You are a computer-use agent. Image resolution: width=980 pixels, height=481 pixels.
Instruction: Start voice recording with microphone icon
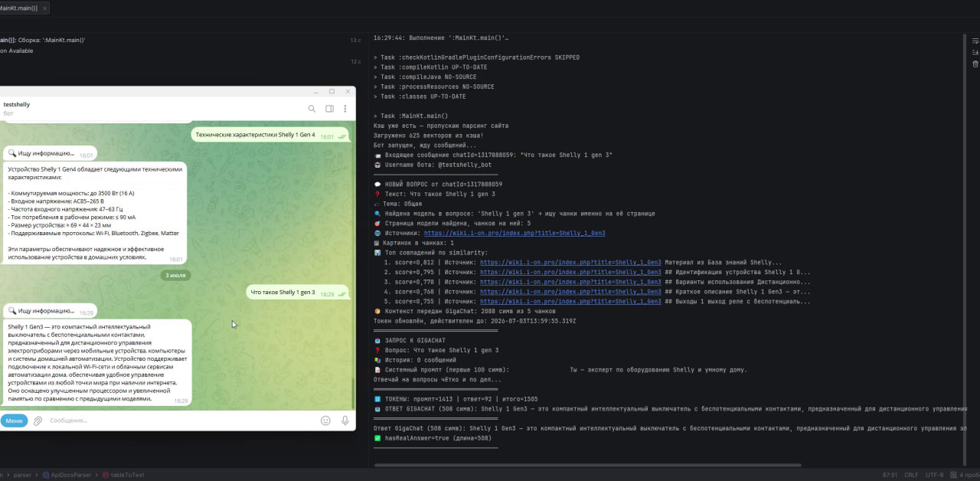(345, 420)
